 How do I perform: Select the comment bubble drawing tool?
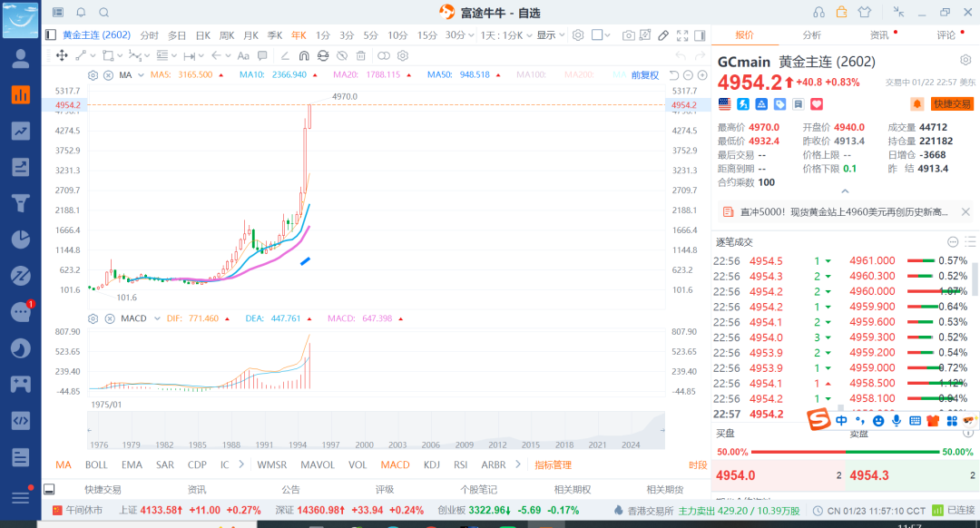[262, 55]
